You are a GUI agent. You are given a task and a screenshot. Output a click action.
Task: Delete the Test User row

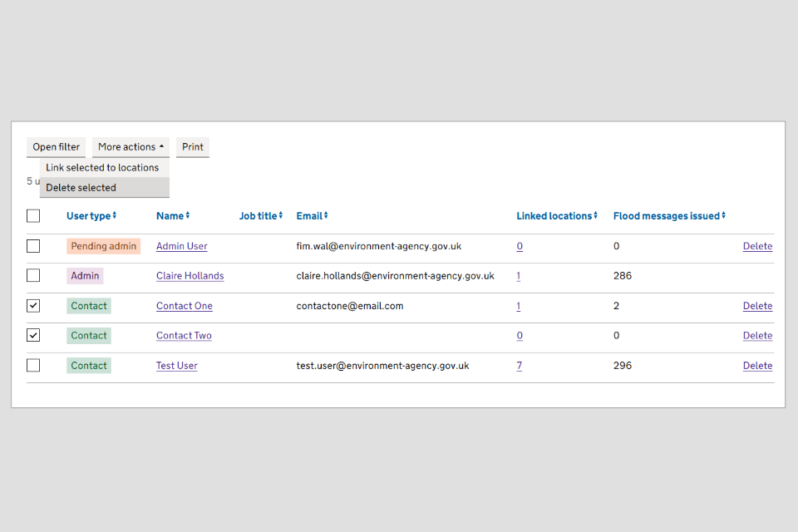click(757, 366)
